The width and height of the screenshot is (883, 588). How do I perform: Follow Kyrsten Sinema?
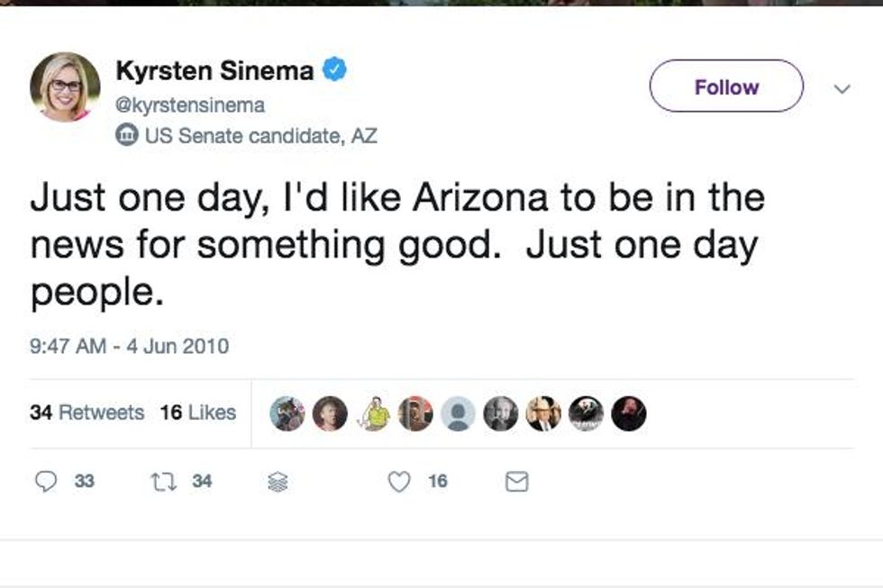point(725,86)
